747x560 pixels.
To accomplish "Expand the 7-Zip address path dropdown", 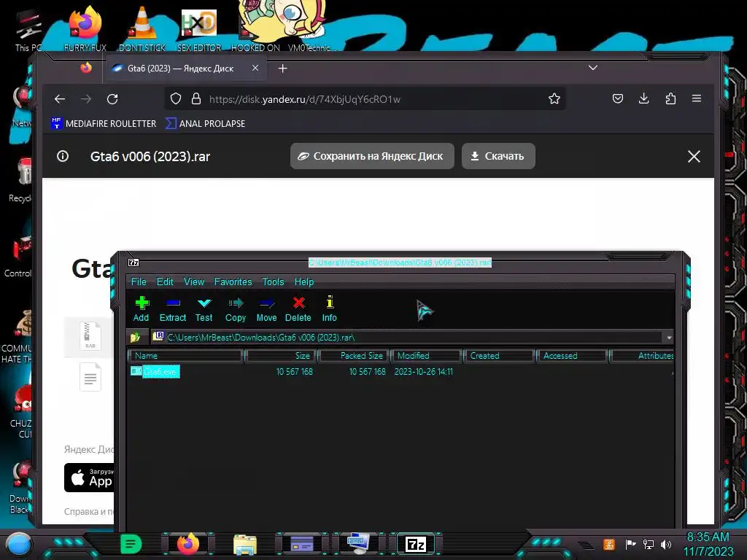I will point(669,337).
